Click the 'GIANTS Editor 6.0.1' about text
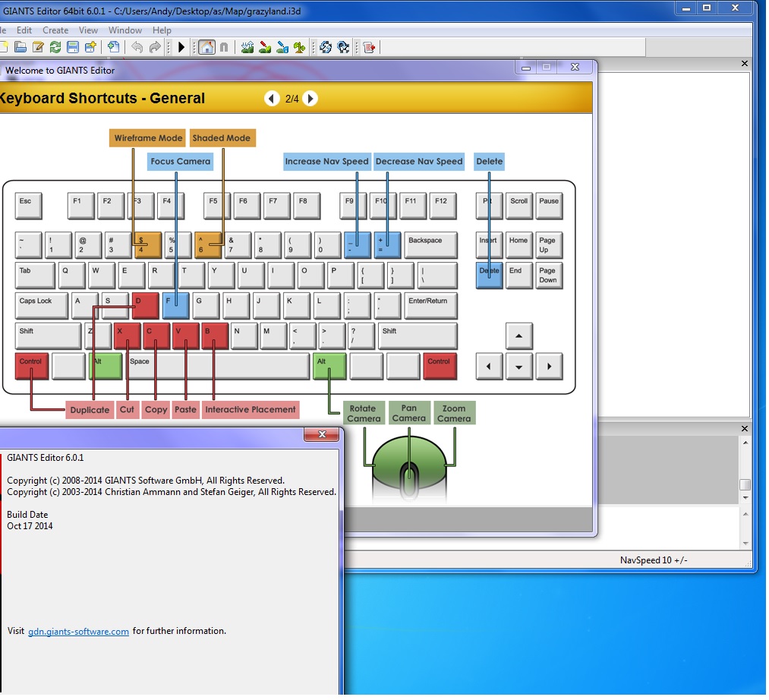Screen dimensions: 769x700 [x=45, y=458]
